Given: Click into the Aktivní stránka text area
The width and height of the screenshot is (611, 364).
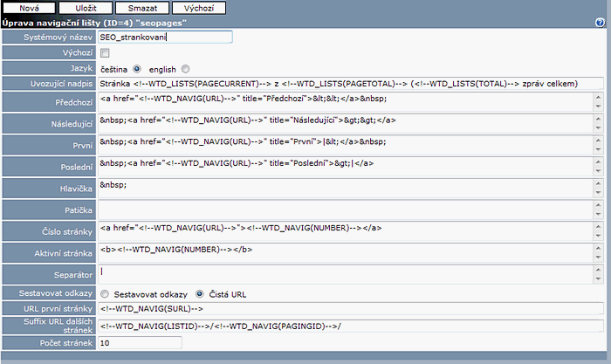Looking at the screenshot, I should (345, 251).
